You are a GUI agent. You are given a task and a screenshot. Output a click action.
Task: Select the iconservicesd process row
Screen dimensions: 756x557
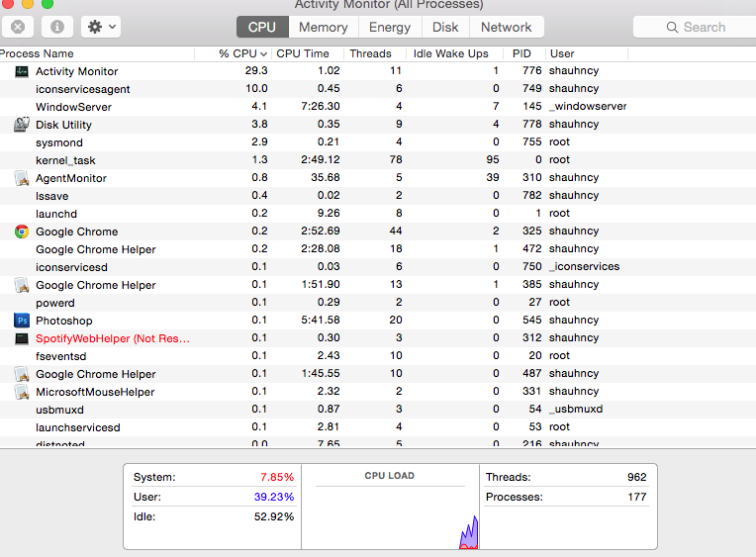tap(378, 267)
